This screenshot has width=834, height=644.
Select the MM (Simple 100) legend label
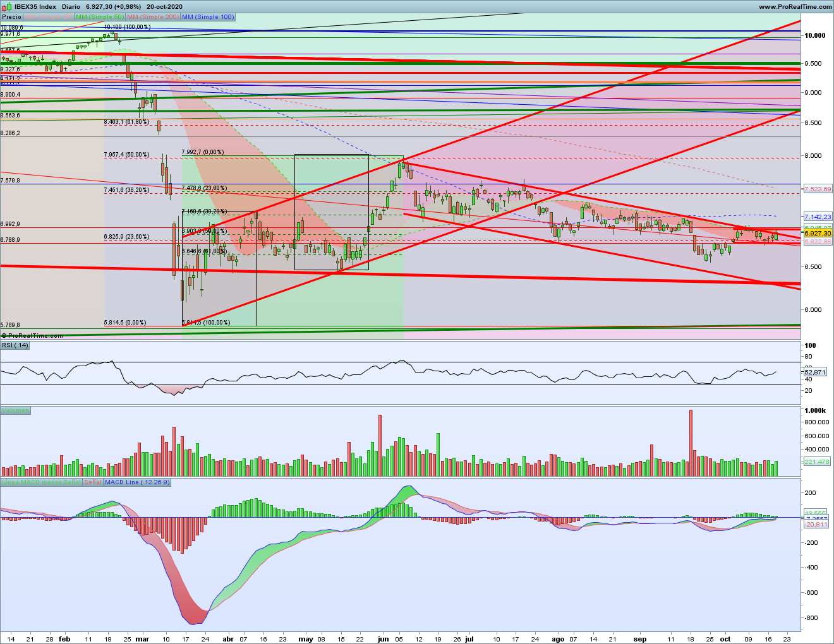tap(208, 17)
